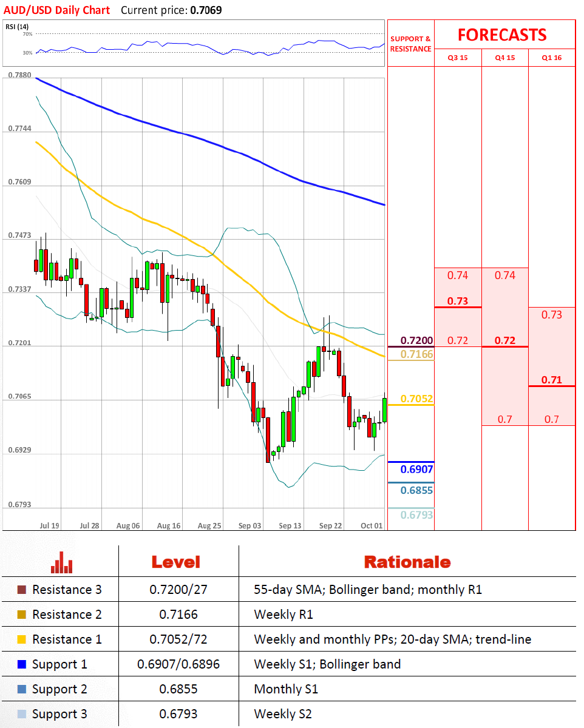The width and height of the screenshot is (584, 728).
Task: Click the 0.7065 y-axis price label
Action: click(20, 396)
